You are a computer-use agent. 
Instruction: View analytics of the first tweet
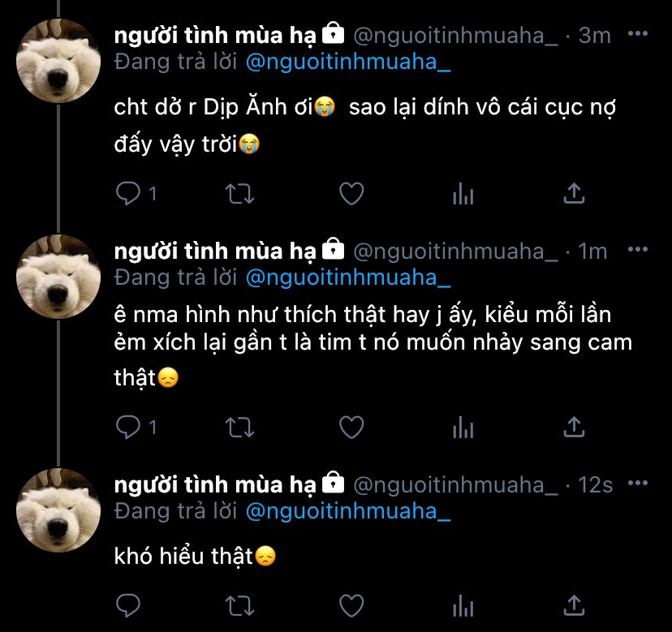tap(463, 193)
